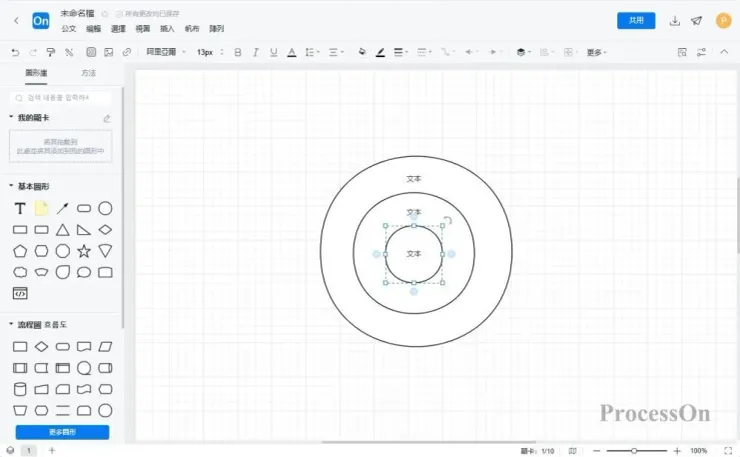Publish with the paper plane icon
The image size is (740, 457).
697,21
